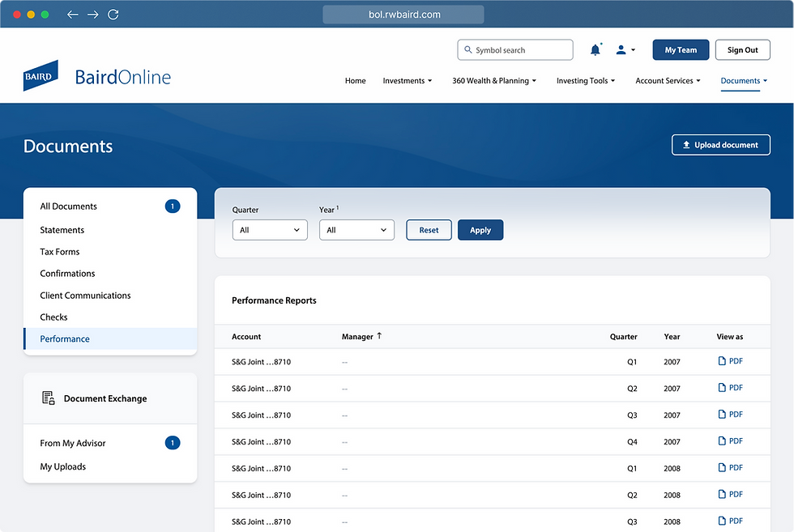The width and height of the screenshot is (794, 532).
Task: Click the browser forward arrow
Action: [x=92, y=15]
